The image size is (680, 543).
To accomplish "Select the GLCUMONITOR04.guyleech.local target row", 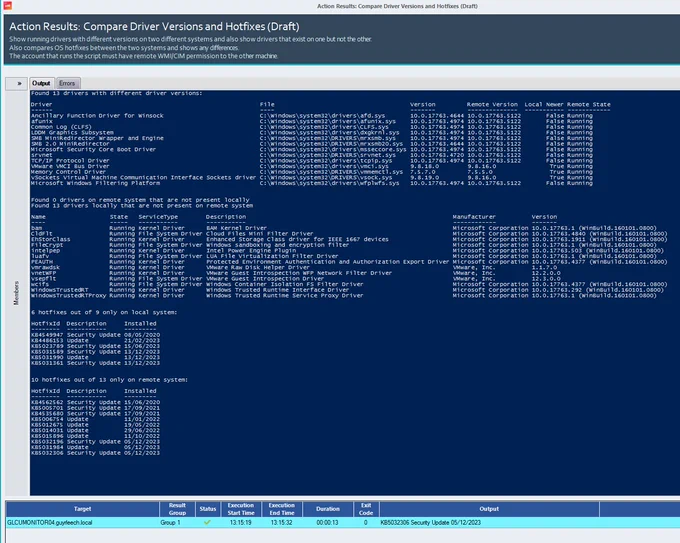I will [x=49, y=522].
